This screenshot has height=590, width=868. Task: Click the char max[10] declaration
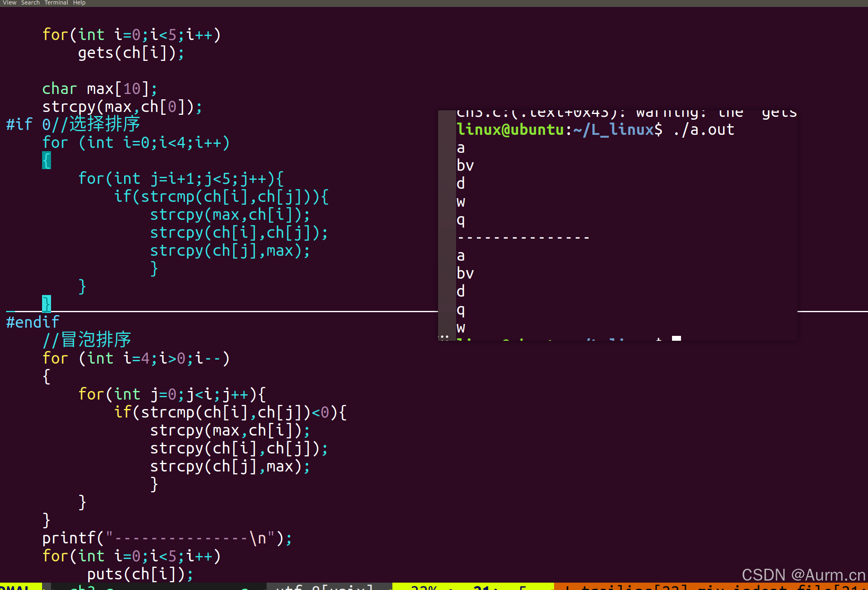[x=99, y=89]
